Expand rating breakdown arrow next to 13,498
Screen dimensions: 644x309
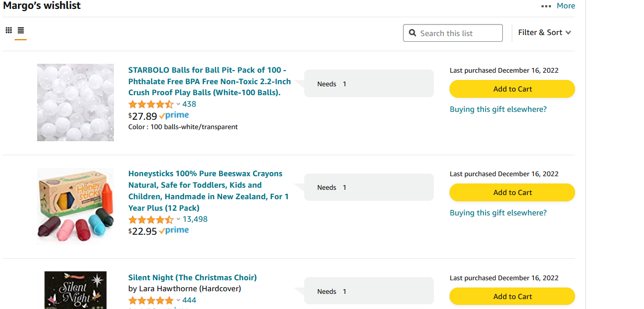coord(178,219)
